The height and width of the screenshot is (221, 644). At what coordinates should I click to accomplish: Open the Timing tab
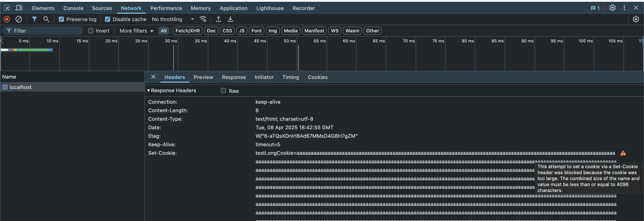[x=290, y=77]
